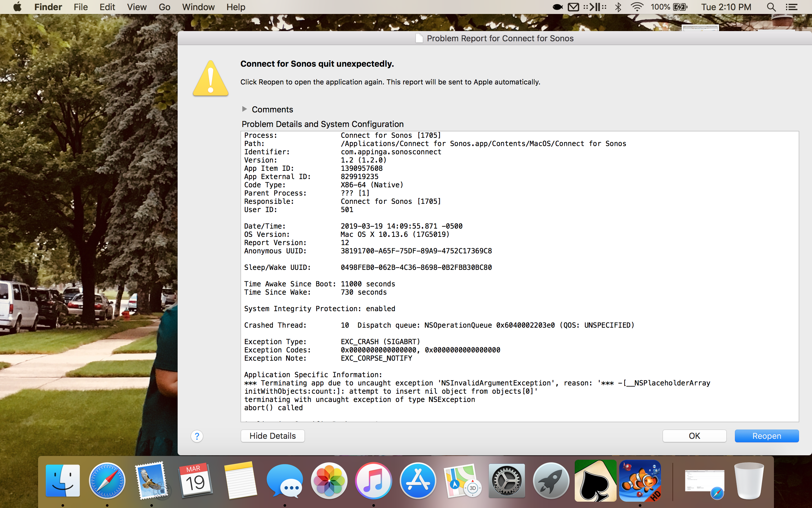This screenshot has width=812, height=508.
Task: Click the 'EXC_CORPSE_NOTIFY' exception note
Action: [x=377, y=358]
